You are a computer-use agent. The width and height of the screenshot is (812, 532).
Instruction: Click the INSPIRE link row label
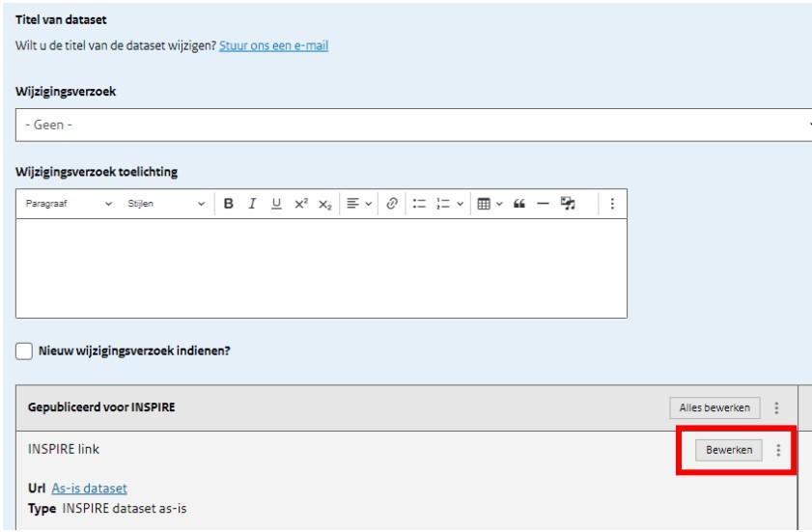pyautogui.click(x=64, y=449)
